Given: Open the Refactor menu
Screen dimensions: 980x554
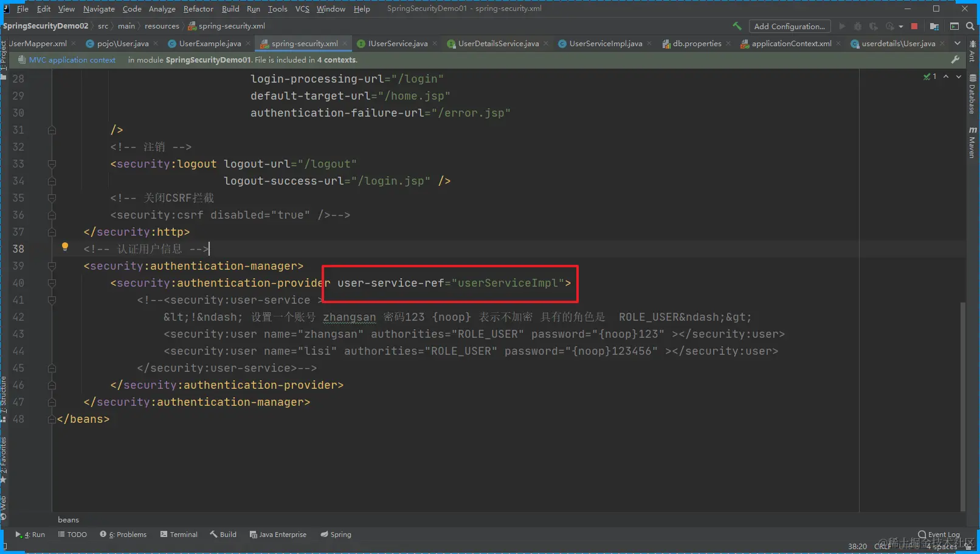Looking at the screenshot, I should (198, 9).
